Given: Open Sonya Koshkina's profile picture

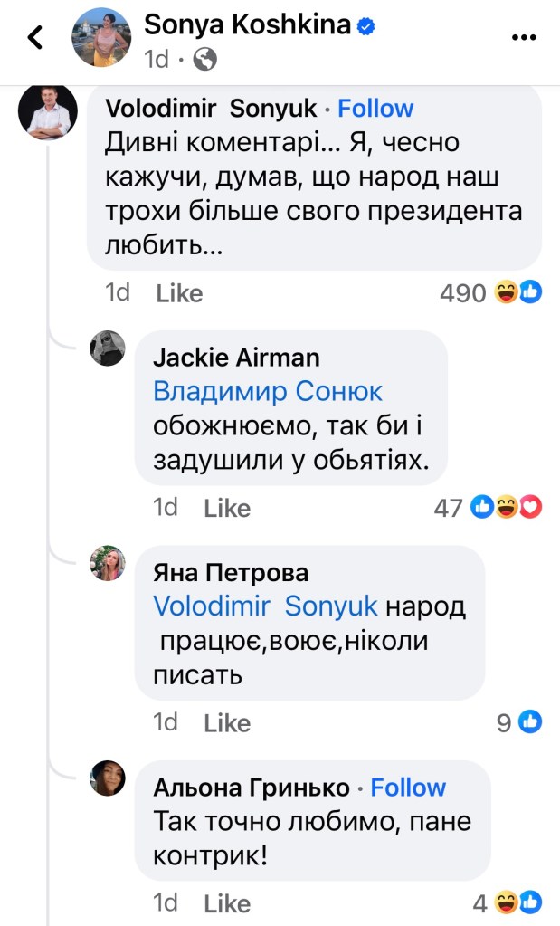Looking at the screenshot, I should click(x=101, y=37).
